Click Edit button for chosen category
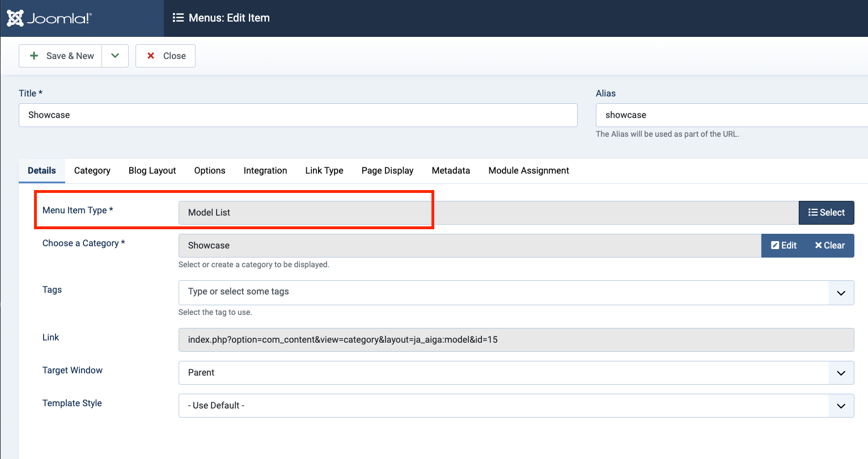The width and height of the screenshot is (868, 459). (x=784, y=246)
